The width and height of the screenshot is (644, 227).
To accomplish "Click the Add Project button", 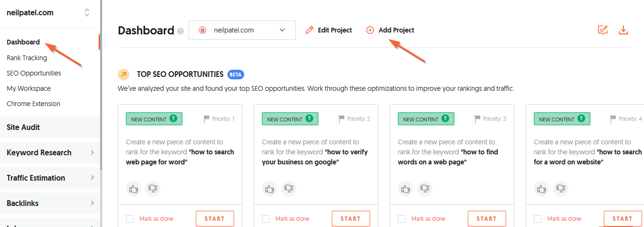I will click(390, 30).
